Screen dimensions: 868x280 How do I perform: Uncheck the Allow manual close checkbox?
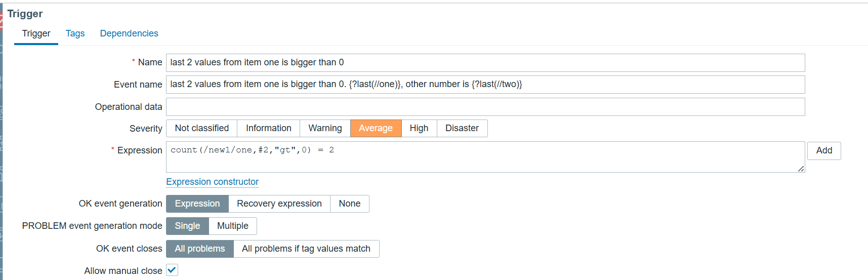point(172,270)
